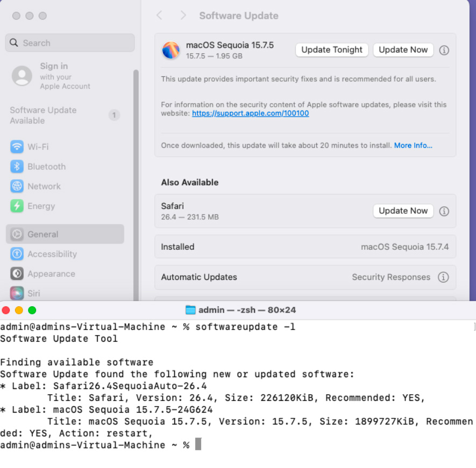Click 'Finding available software' in the terminal

[x=77, y=363]
